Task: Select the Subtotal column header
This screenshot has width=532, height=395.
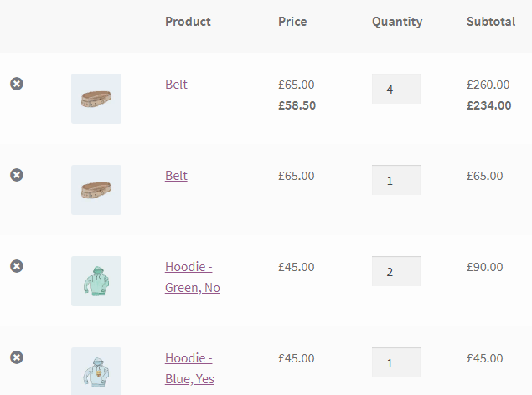Action: tap(491, 22)
